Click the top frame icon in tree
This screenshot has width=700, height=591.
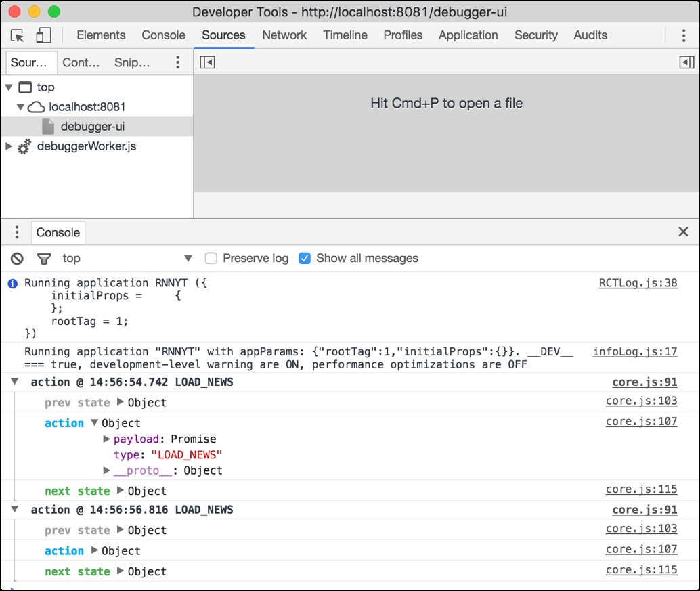coord(25,87)
